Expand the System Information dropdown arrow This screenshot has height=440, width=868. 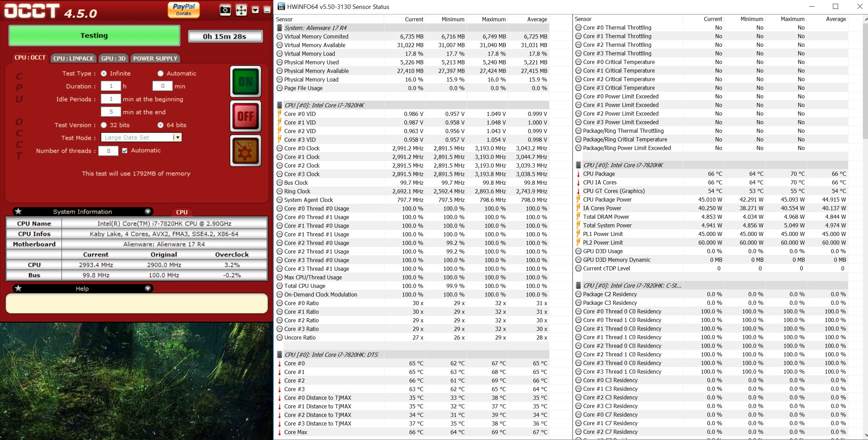pos(148,211)
